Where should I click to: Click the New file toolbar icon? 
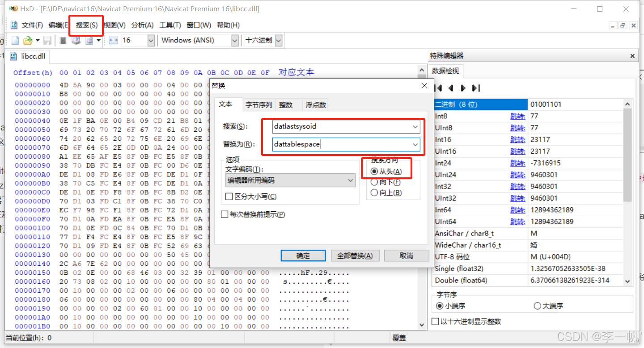click(15, 40)
